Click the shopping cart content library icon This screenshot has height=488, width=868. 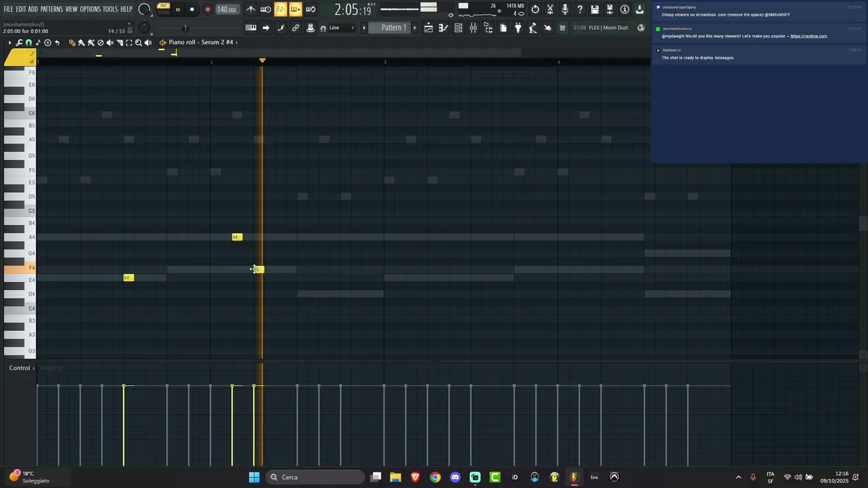pyautogui.click(x=562, y=28)
